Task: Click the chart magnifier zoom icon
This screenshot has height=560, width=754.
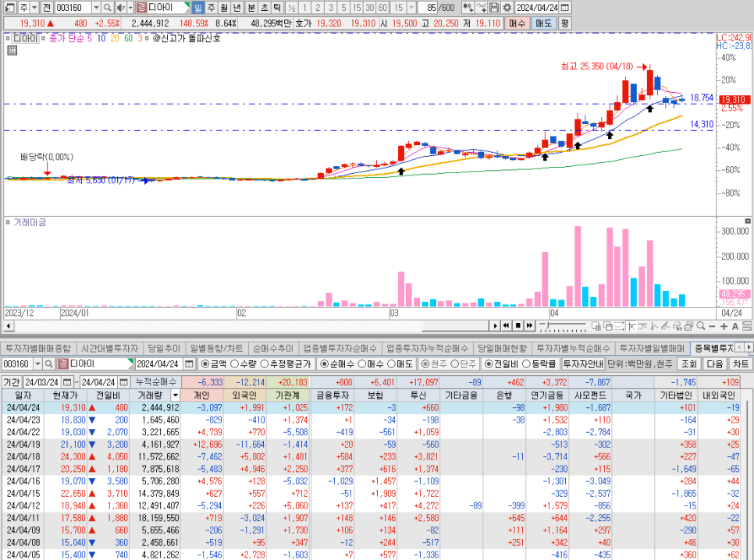Action: click(701, 326)
